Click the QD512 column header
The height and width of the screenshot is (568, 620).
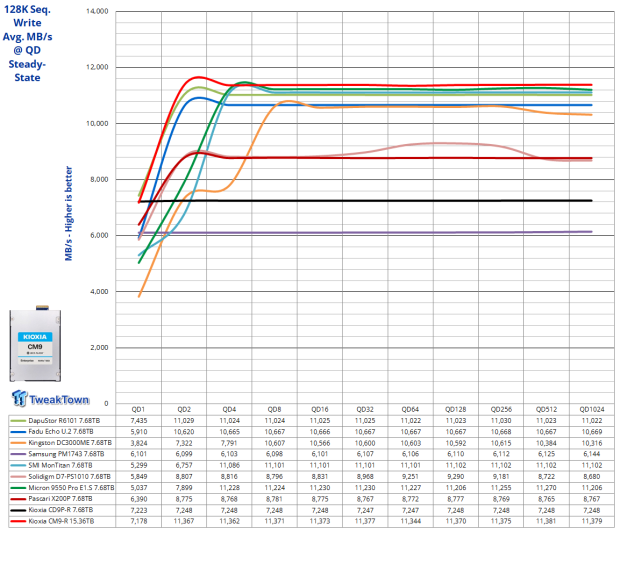pyautogui.click(x=546, y=409)
